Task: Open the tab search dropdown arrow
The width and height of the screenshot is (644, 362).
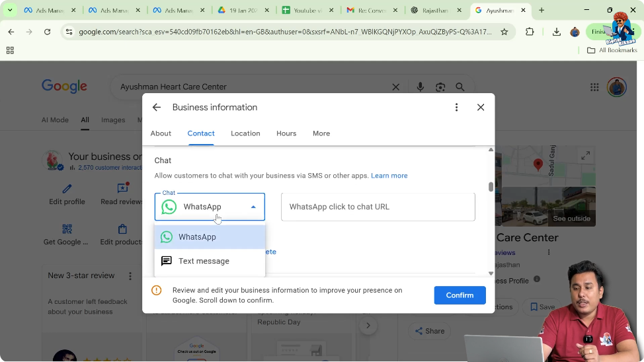Action: (x=10, y=11)
